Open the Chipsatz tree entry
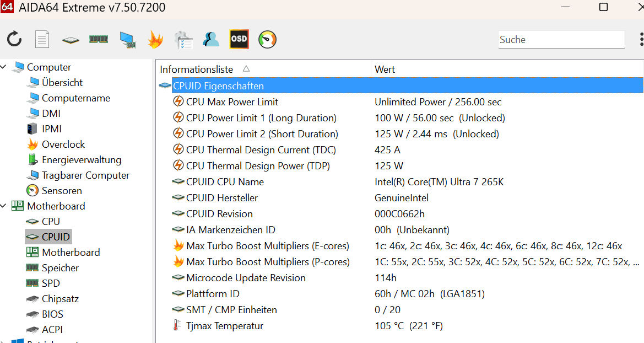Viewport: 644px width, 343px height. (60, 299)
